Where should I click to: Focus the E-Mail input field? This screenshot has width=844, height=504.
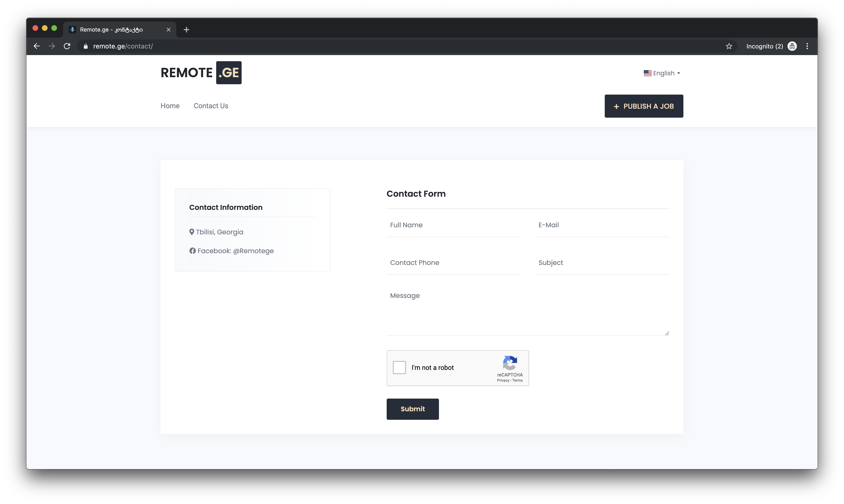601,225
